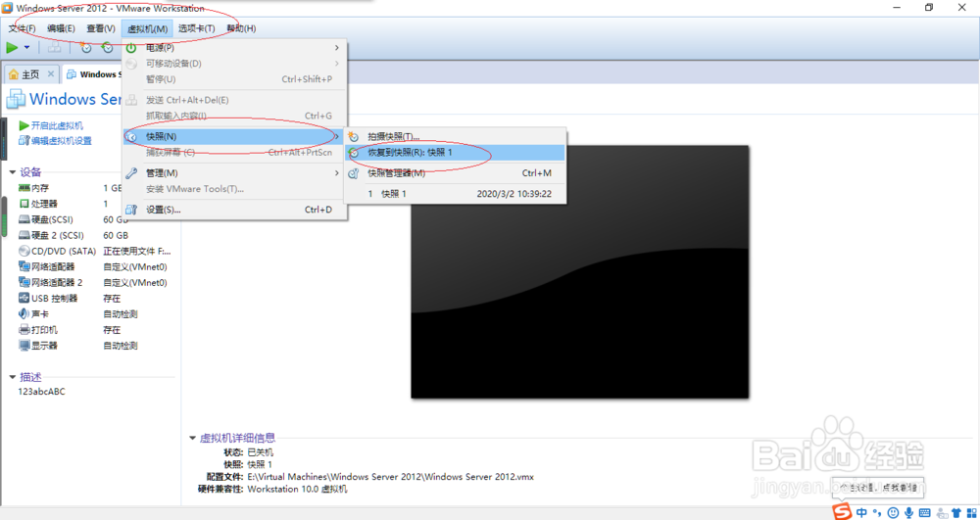This screenshot has width=980, height=520.
Task: Click the smiley emoji icon on IME bar
Action: (894, 512)
